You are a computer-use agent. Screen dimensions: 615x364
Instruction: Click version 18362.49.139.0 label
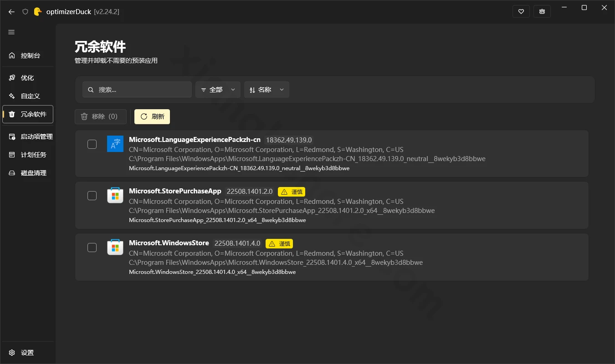click(x=289, y=140)
